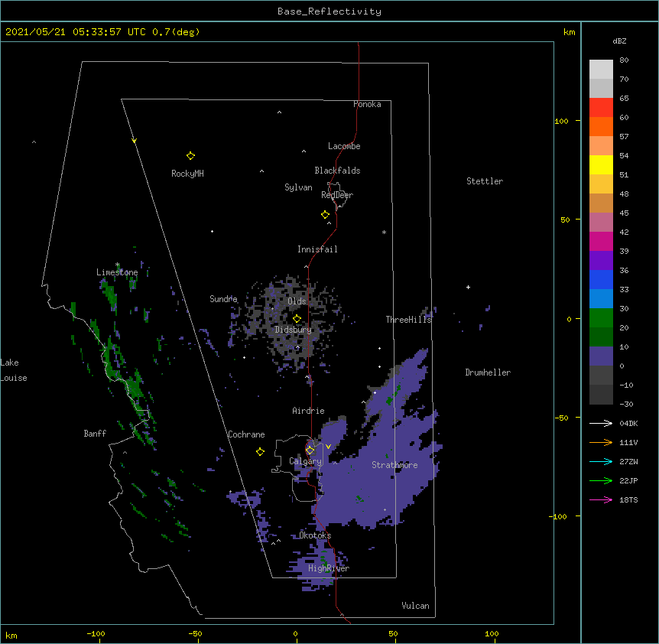Select the purple 10 dBZ color swatch
The height and width of the screenshot is (644, 659).
pyautogui.click(x=601, y=356)
